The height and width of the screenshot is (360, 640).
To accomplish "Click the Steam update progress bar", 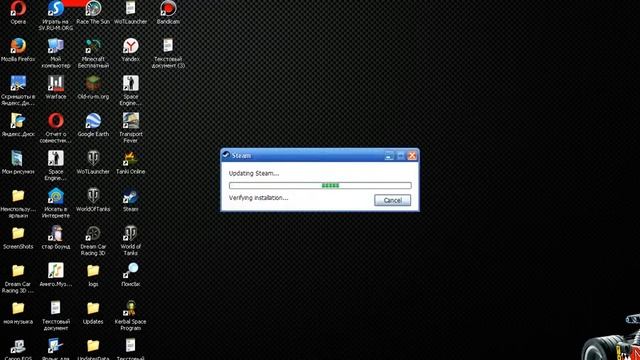I will (320, 186).
